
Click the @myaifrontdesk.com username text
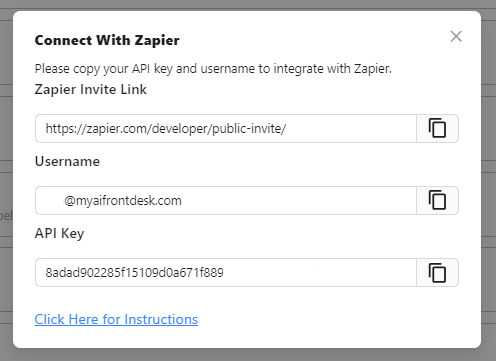click(x=123, y=201)
